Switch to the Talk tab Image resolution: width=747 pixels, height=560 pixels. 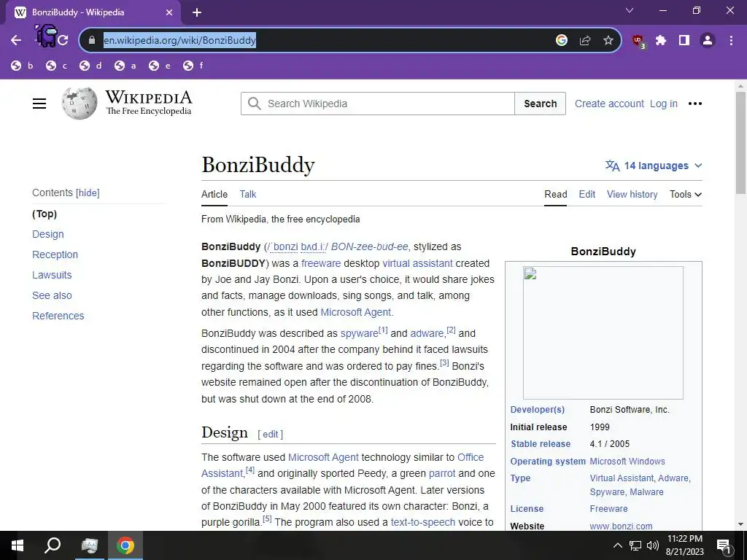(248, 194)
